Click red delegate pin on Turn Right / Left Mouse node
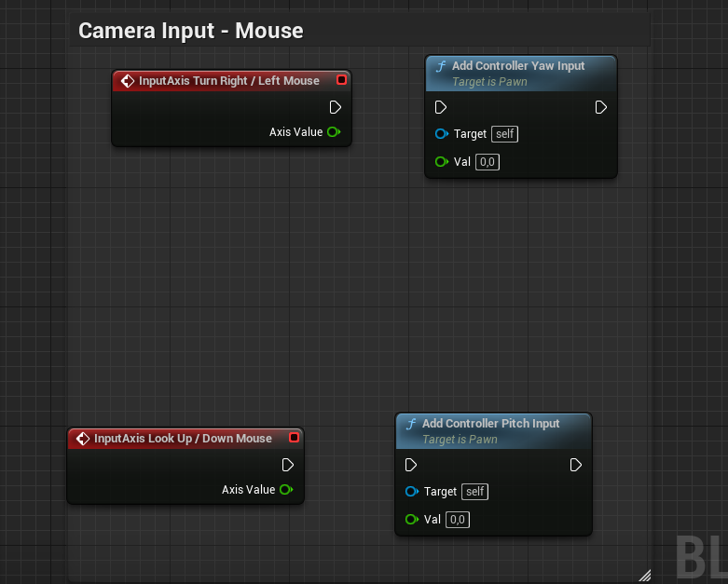The width and height of the screenshot is (728, 584). (341, 80)
